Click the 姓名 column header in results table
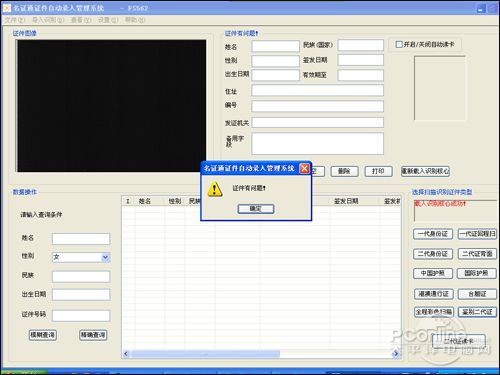This screenshot has height=375, width=500. pyautogui.click(x=150, y=201)
